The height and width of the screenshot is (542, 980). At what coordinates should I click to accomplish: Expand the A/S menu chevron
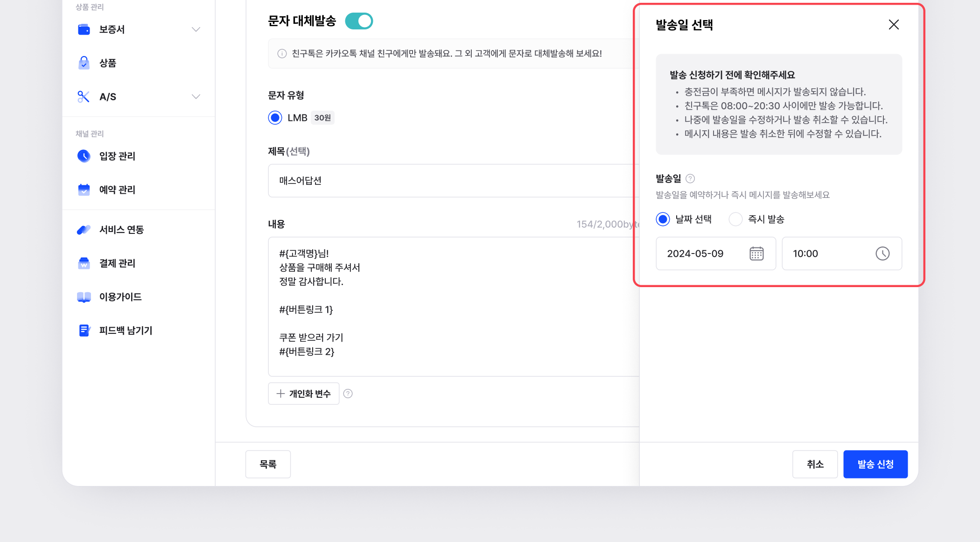[x=196, y=97]
